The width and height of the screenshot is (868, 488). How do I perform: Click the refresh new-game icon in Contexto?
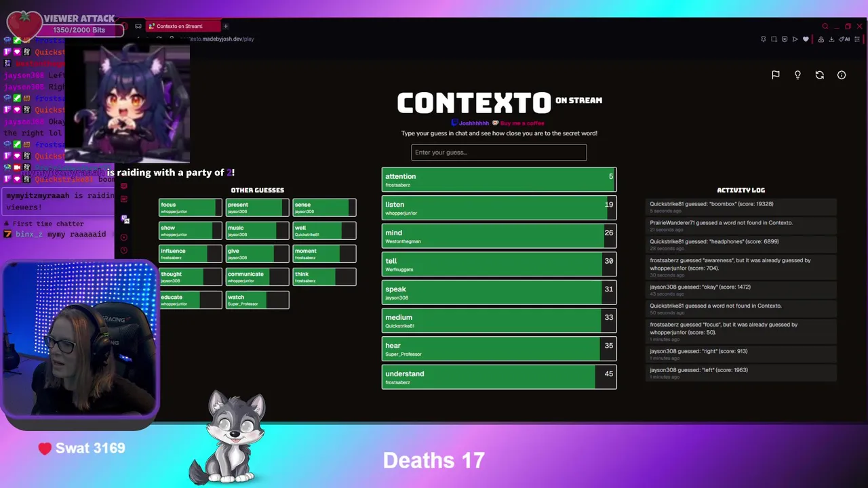820,75
